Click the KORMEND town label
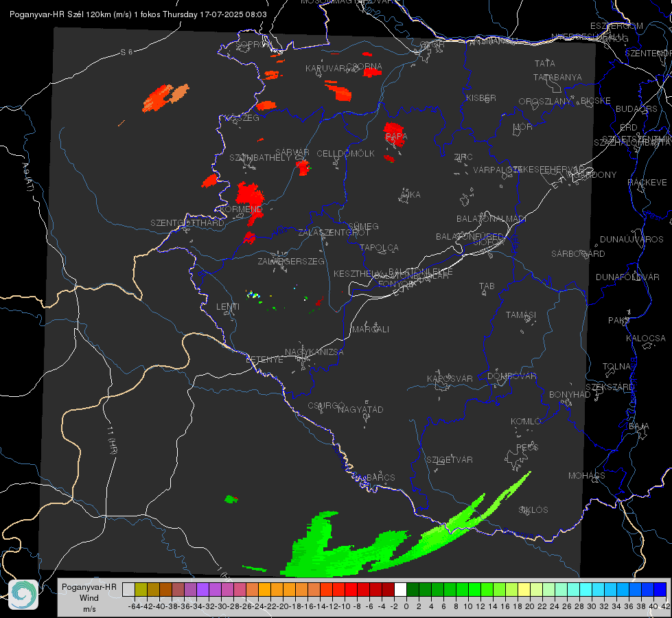The height and width of the screenshot is (618, 672). [240, 209]
